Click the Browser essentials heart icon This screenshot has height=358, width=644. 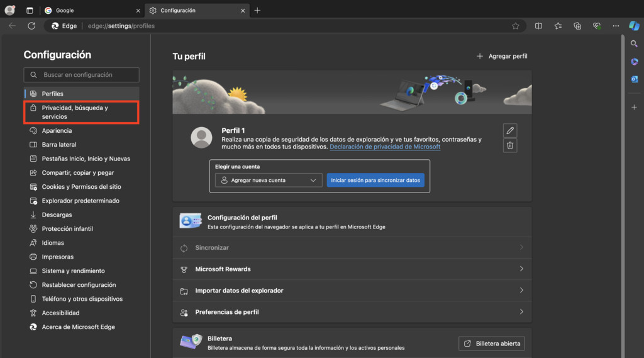(597, 26)
